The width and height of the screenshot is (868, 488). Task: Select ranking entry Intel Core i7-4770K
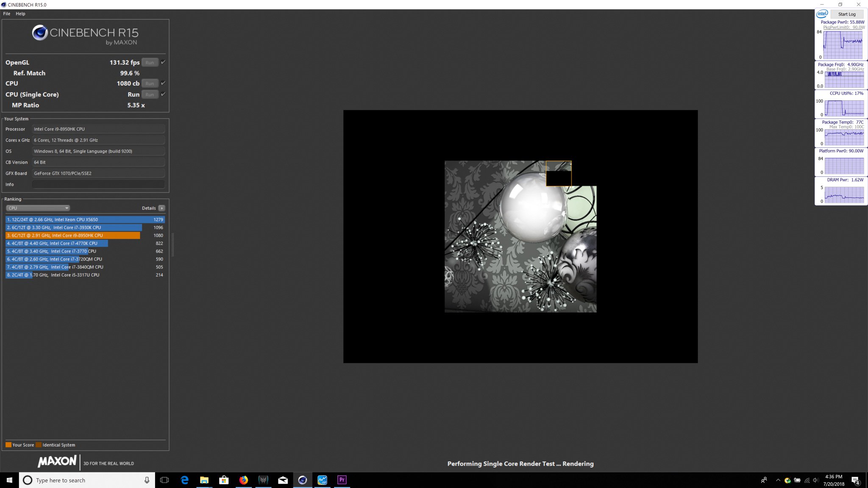[x=85, y=244]
